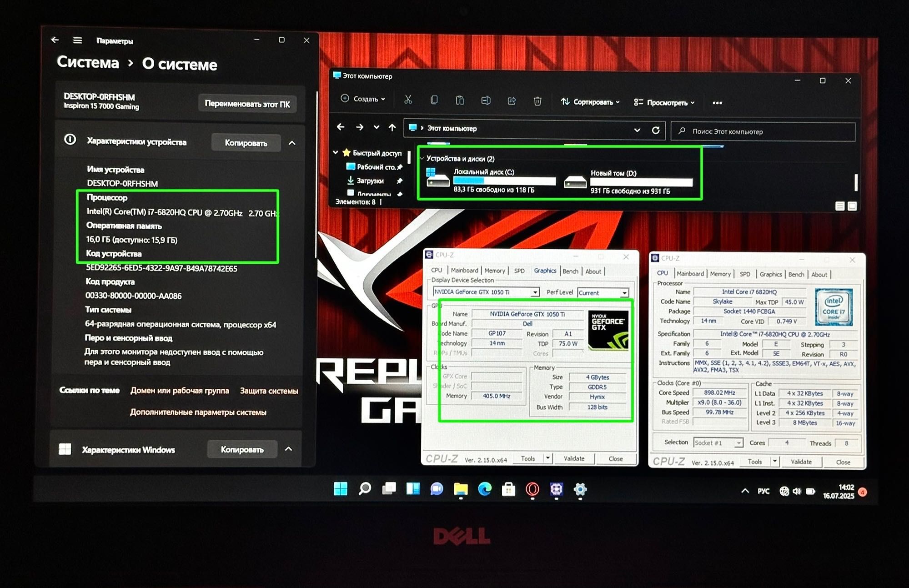The height and width of the screenshot is (588, 909).
Task: Open Windows Start menu on taskbar
Action: 340,489
